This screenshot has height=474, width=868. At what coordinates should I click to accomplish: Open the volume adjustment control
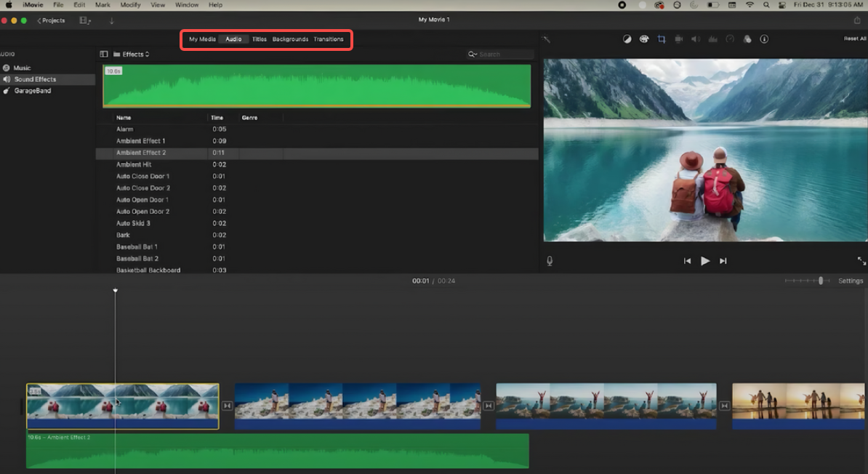696,39
